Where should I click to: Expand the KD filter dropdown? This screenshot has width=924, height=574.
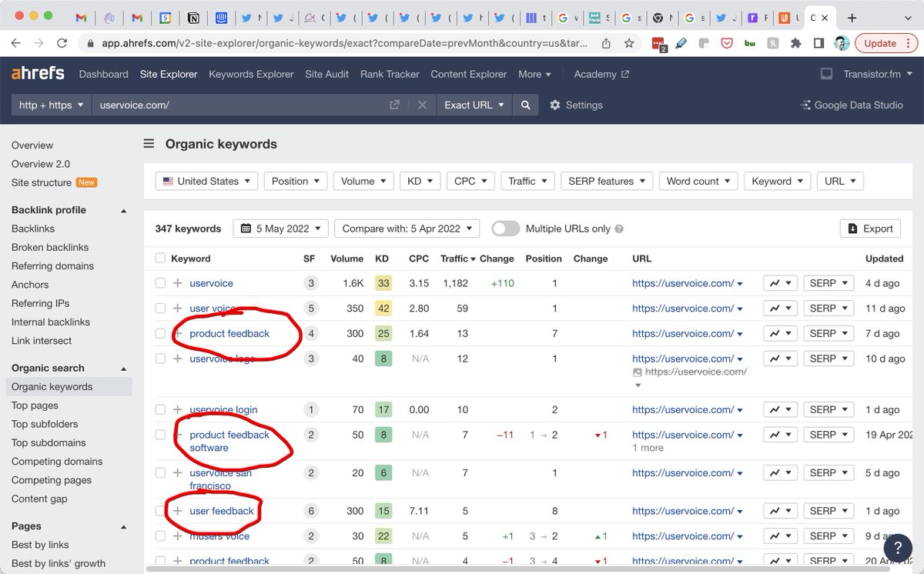420,181
